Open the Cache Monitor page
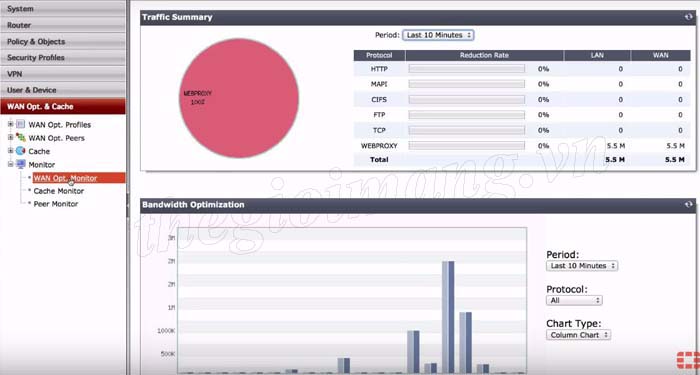This screenshot has width=700, height=375. point(59,191)
